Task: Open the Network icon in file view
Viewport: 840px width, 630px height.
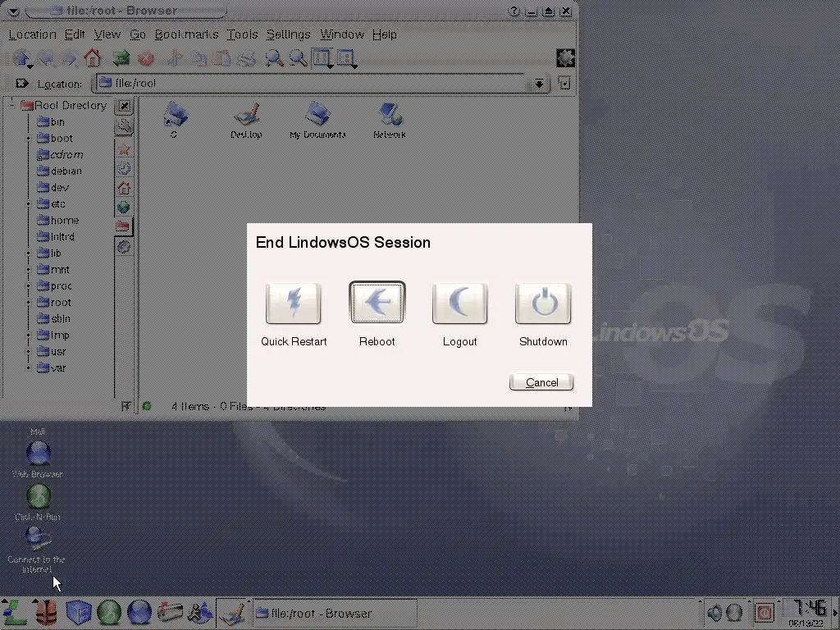Action: [390, 121]
